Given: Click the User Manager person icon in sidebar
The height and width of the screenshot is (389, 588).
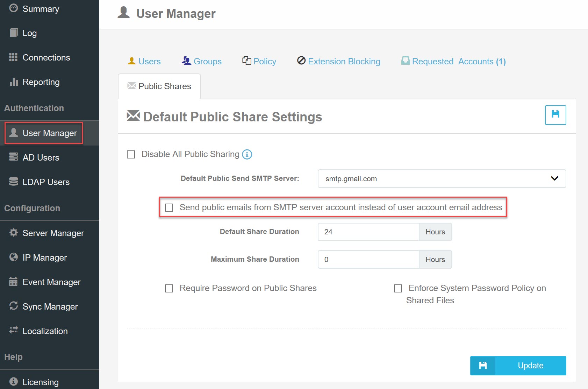Looking at the screenshot, I should [14, 132].
